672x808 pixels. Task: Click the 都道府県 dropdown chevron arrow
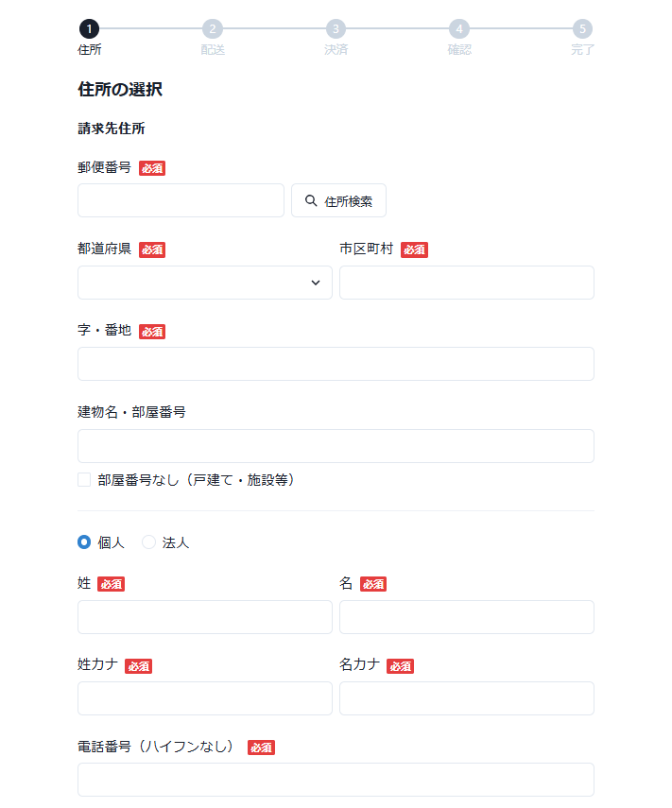click(x=316, y=283)
